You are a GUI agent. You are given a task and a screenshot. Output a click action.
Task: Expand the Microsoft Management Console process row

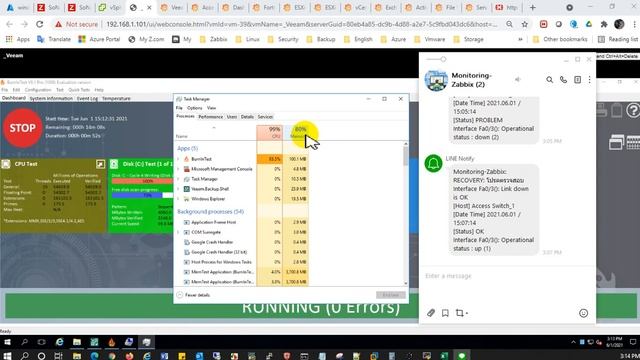pos(178,169)
